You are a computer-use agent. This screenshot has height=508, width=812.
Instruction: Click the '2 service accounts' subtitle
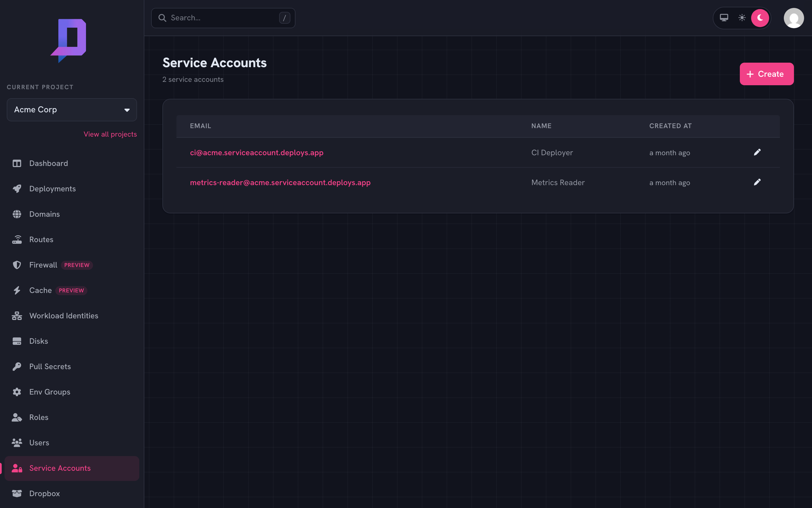[x=193, y=80]
